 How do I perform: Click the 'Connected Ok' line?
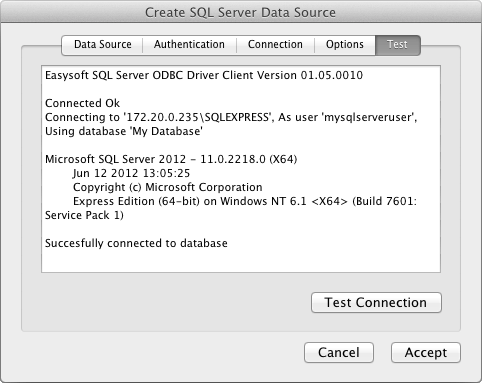[82, 103]
